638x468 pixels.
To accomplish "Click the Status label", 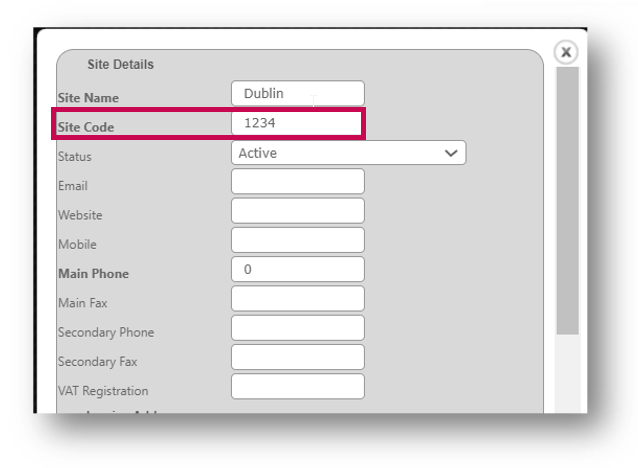I will 74,157.
